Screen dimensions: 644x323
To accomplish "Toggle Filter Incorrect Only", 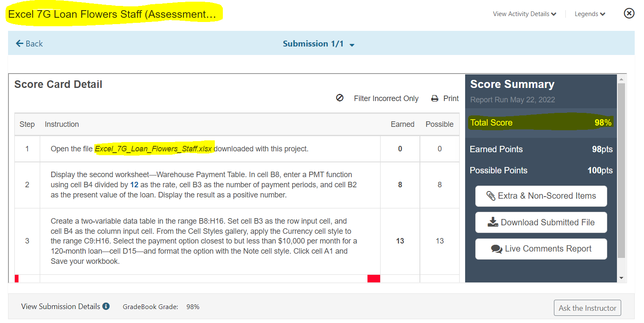I will point(377,99).
